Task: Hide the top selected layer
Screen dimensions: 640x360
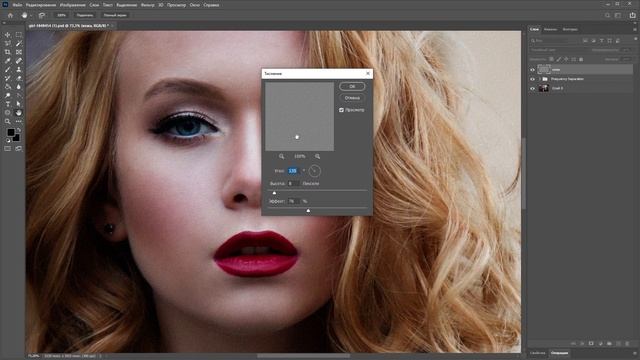Action: (x=532, y=70)
